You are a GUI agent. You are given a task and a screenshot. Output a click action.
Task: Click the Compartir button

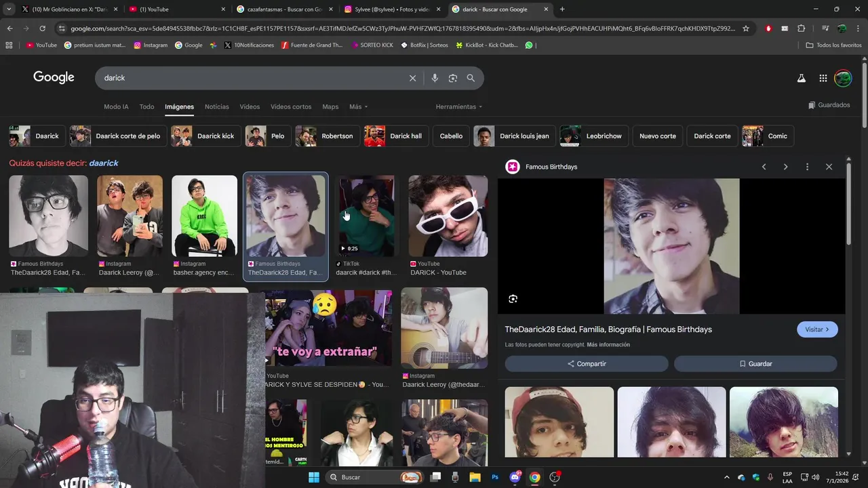(587, 364)
